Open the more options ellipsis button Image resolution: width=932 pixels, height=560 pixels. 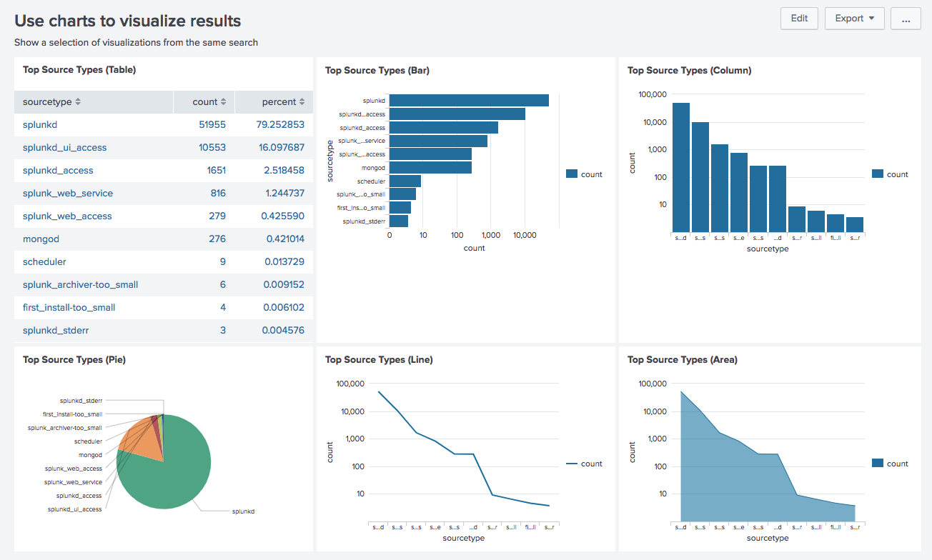click(906, 19)
